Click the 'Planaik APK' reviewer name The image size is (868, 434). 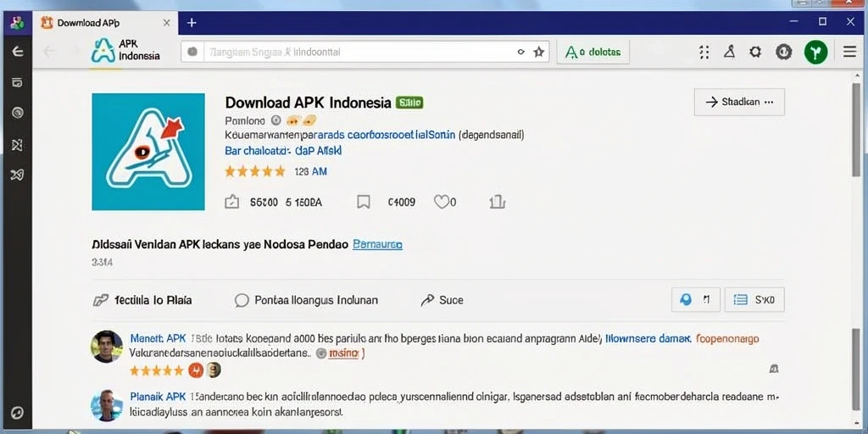159,397
